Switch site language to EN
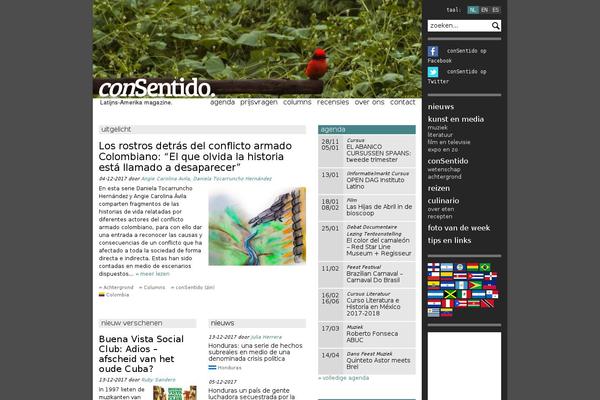The image size is (600, 400). pyautogui.click(x=484, y=10)
